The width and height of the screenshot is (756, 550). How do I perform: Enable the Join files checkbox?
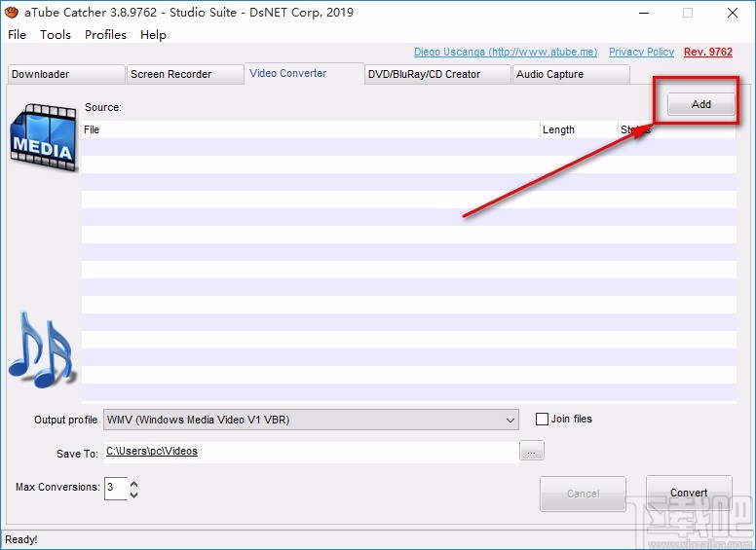click(x=542, y=419)
